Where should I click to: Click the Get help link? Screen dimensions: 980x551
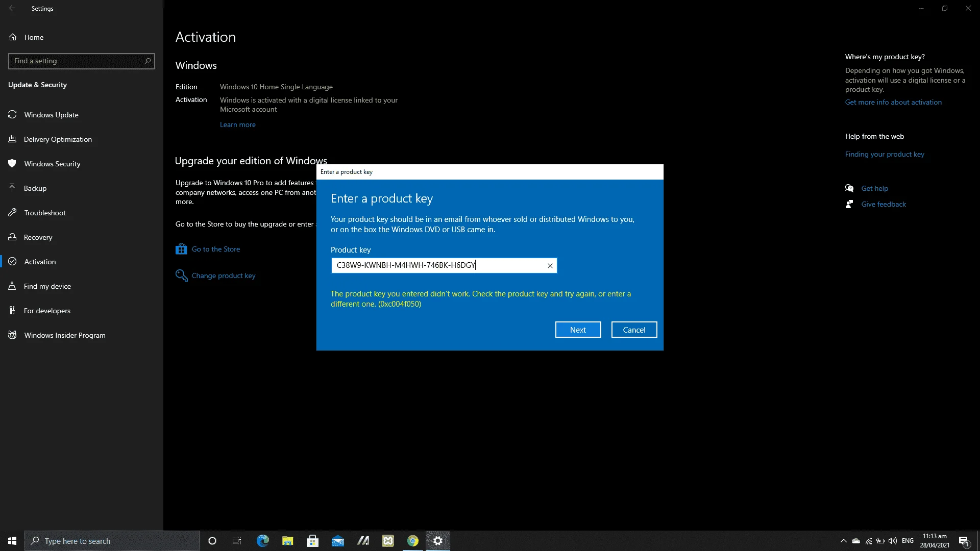tap(874, 188)
